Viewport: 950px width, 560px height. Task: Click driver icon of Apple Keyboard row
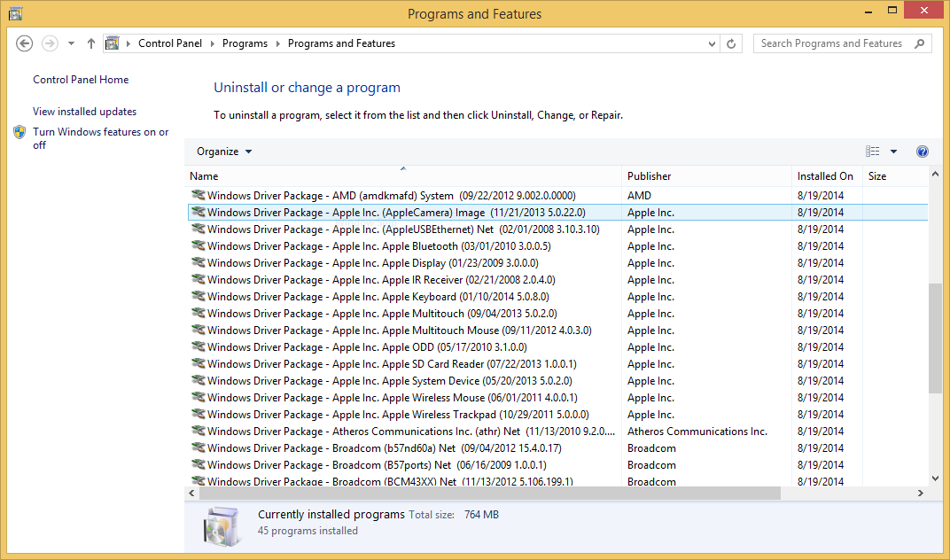coord(199,296)
